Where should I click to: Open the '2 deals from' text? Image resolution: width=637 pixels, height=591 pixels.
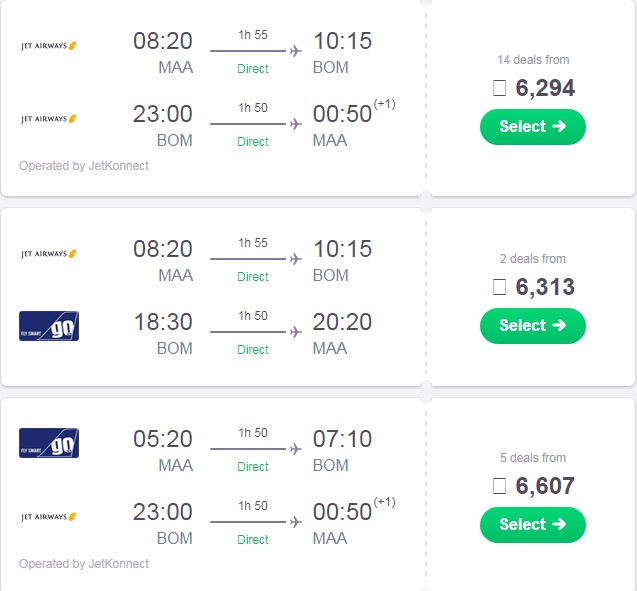533,259
